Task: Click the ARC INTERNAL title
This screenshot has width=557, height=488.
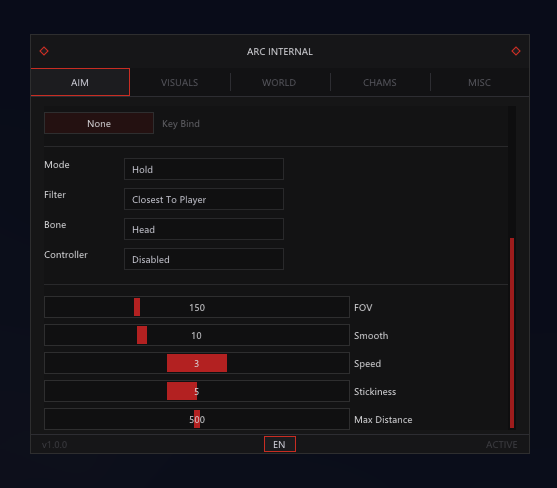Action: point(280,52)
